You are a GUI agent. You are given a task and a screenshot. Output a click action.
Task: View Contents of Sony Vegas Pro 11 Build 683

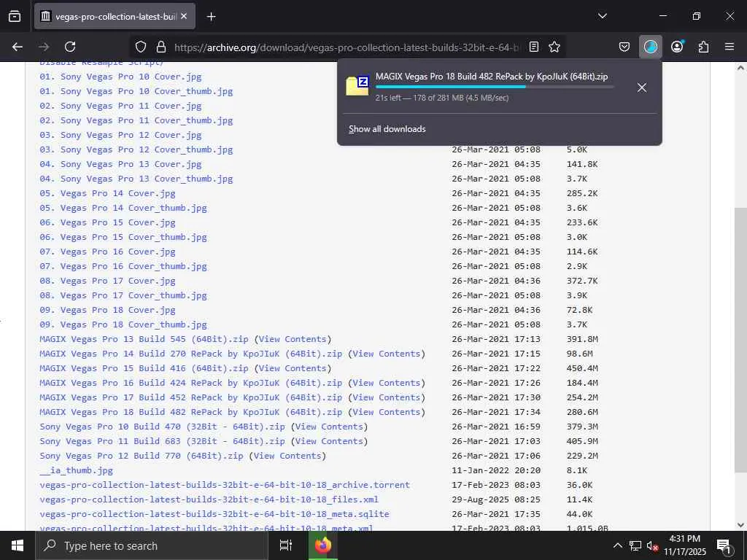pyautogui.click(x=329, y=441)
